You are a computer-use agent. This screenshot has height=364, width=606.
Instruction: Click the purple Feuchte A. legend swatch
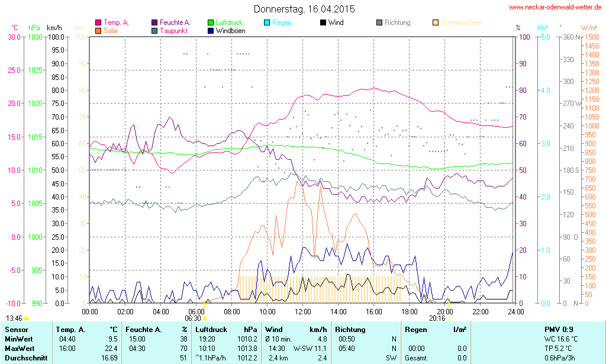click(154, 22)
